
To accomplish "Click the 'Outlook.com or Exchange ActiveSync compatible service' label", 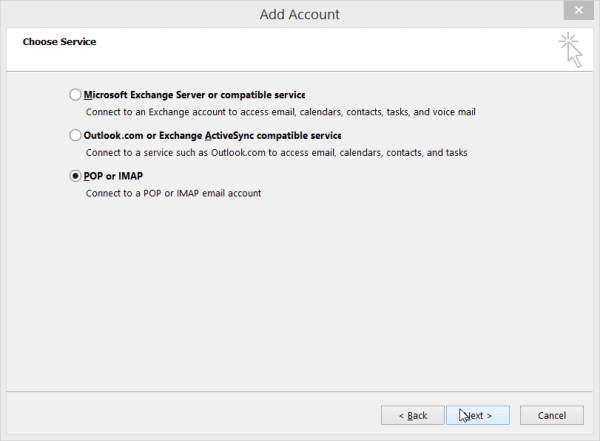I will tap(212, 135).
